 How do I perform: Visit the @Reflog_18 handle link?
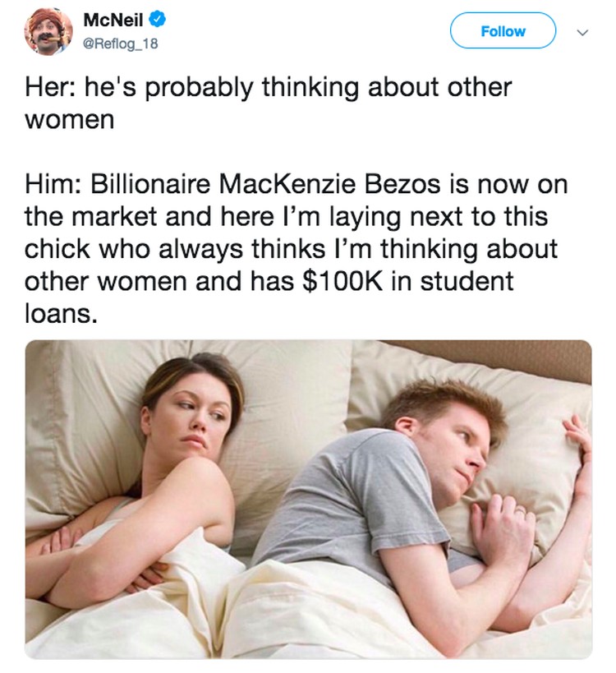point(120,44)
